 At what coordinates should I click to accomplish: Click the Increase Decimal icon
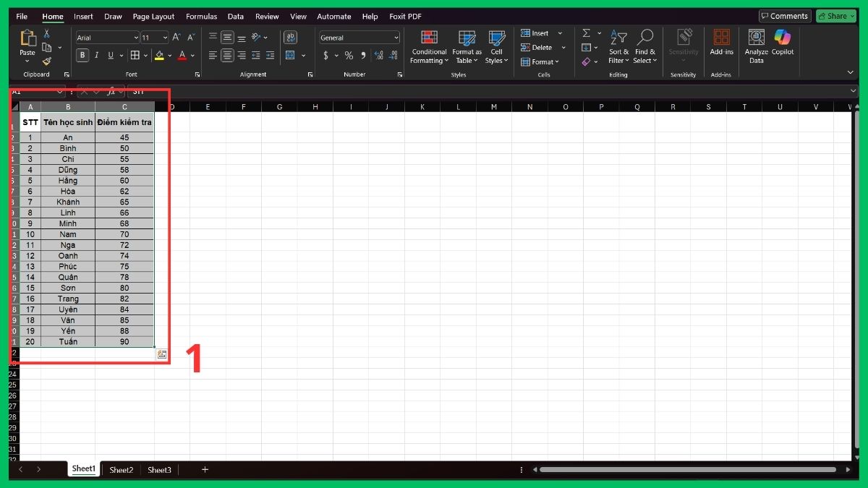click(378, 55)
